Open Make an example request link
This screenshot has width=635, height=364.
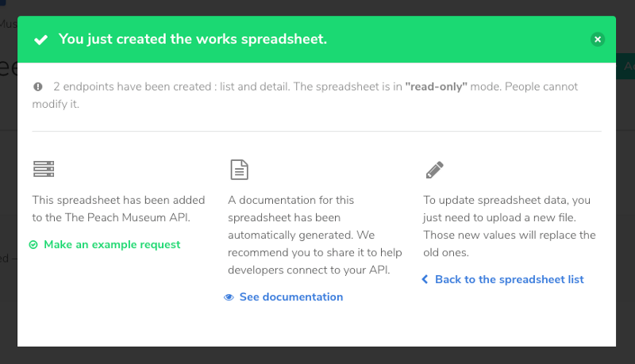tap(112, 245)
